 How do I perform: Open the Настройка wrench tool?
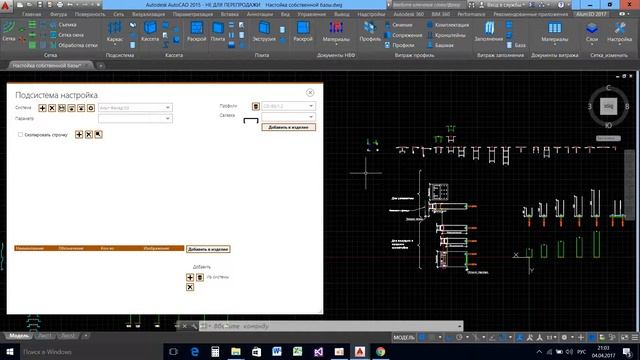[619, 32]
